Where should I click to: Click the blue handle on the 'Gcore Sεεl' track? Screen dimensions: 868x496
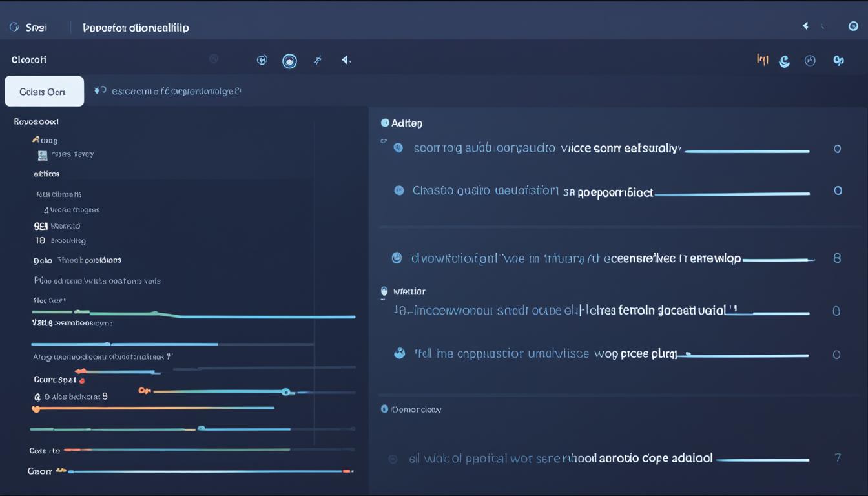click(285, 391)
